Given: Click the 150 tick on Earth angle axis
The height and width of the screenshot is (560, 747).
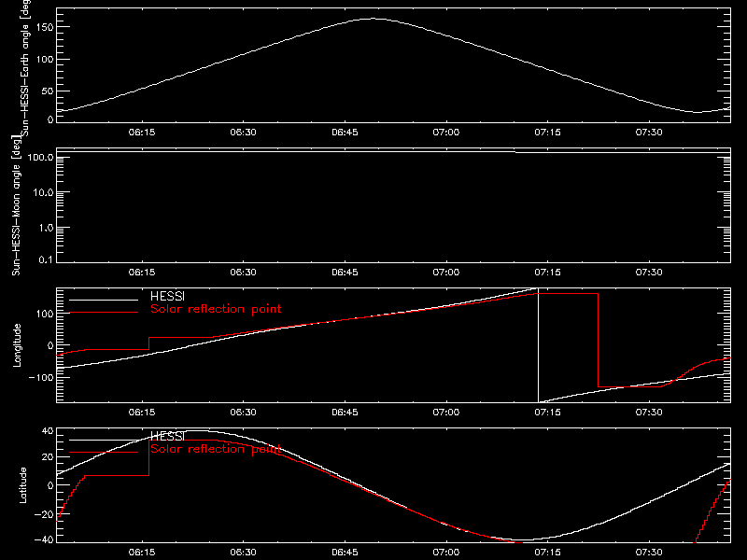Looking at the screenshot, I should pyautogui.click(x=44, y=27).
